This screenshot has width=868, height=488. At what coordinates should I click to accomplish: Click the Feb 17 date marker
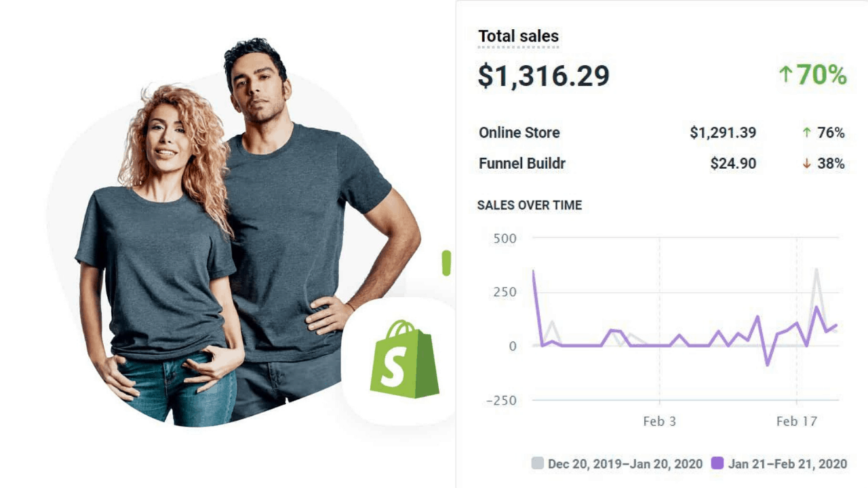pos(797,422)
